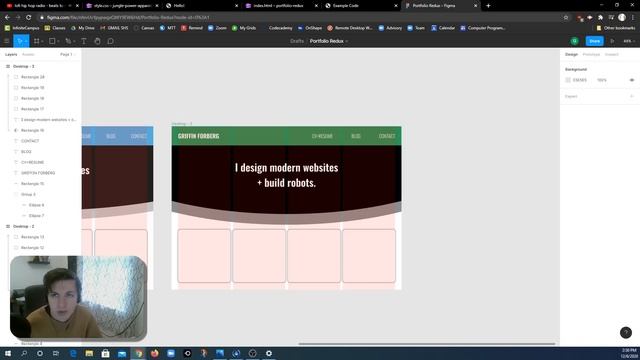
Task: Click the hero headline text on canvas
Action: [x=287, y=175]
